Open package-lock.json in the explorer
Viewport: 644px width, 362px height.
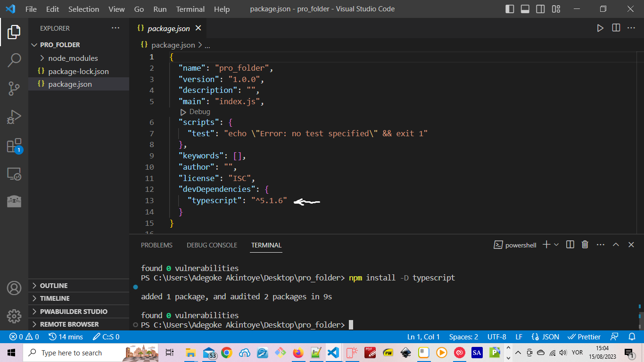coord(78,72)
